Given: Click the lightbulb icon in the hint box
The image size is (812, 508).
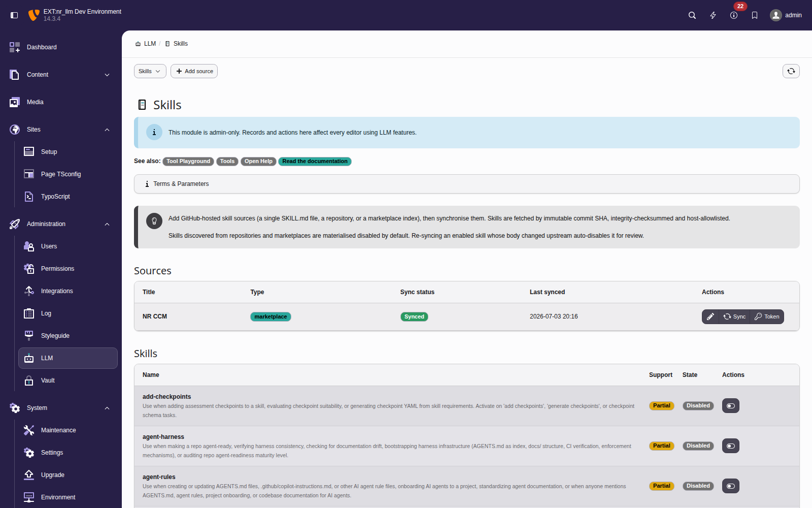Looking at the screenshot, I should click(154, 221).
